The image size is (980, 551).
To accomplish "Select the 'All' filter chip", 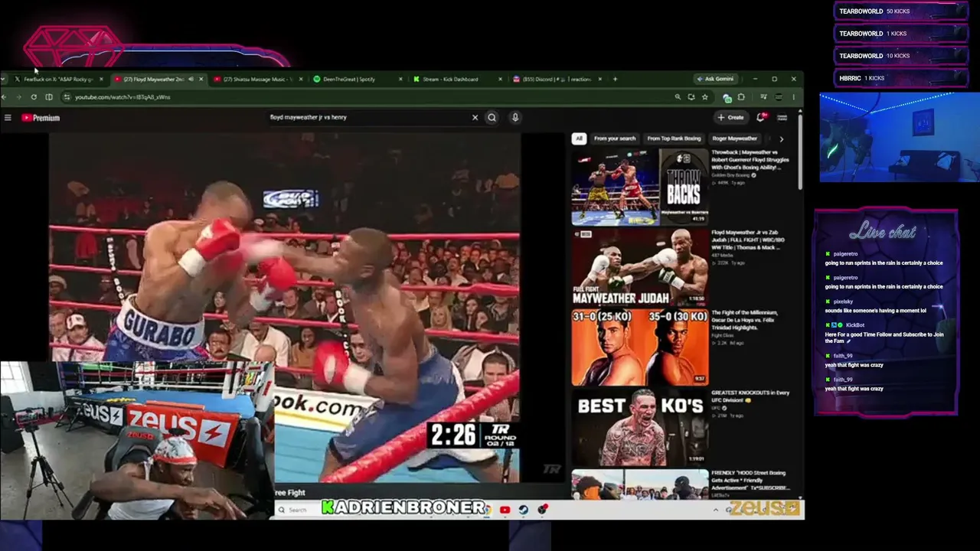I will pos(579,139).
